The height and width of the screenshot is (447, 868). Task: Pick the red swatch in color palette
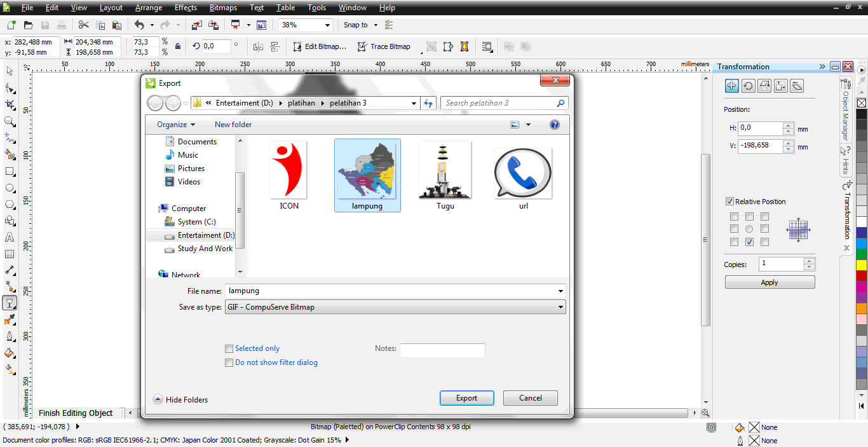(x=862, y=275)
